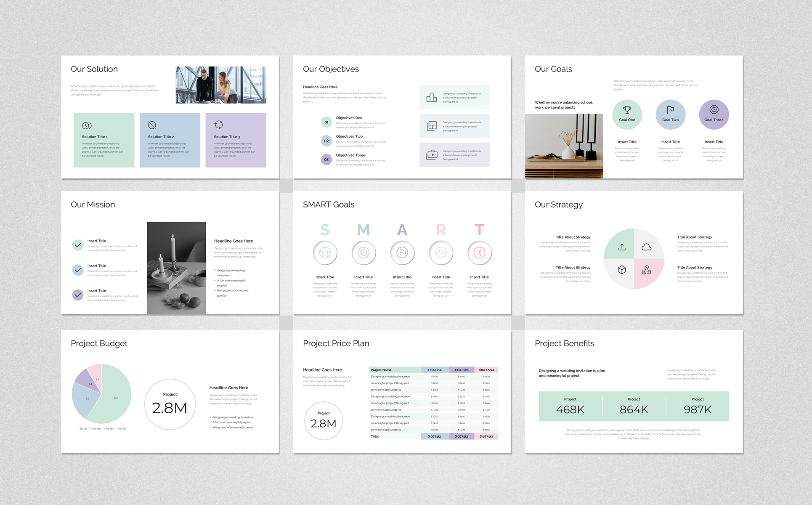The image size is (812, 505).
Task: Click the bar chart icon in Our Objectives
Action: click(432, 97)
